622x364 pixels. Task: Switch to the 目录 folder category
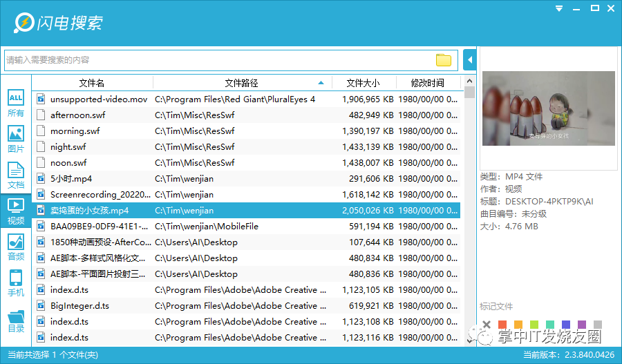point(16,320)
